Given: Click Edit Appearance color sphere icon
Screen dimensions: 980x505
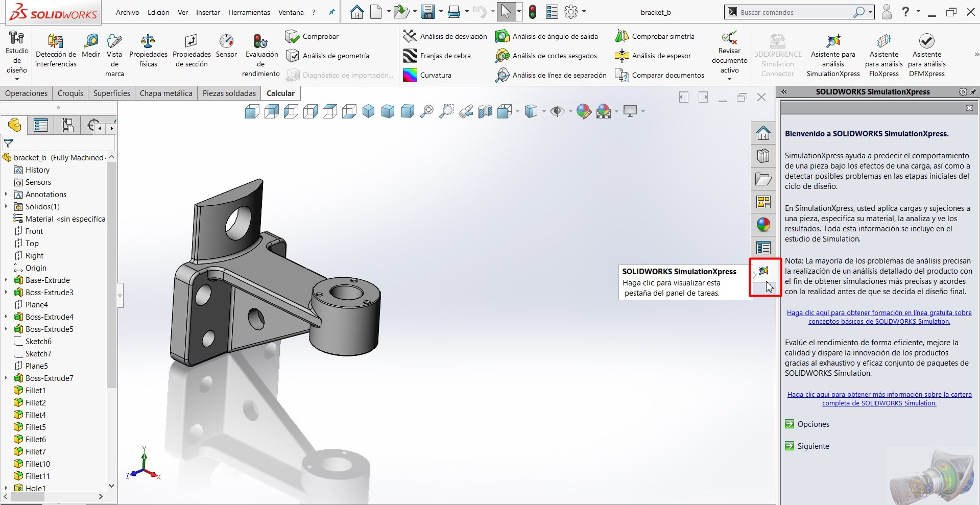Looking at the screenshot, I should pyautogui.click(x=584, y=111).
